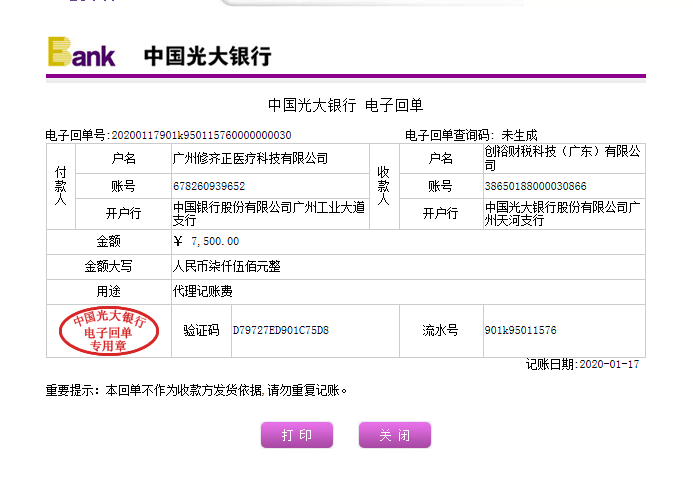Select payer account number 678260939652
The image size is (693, 490).
[x=209, y=186]
